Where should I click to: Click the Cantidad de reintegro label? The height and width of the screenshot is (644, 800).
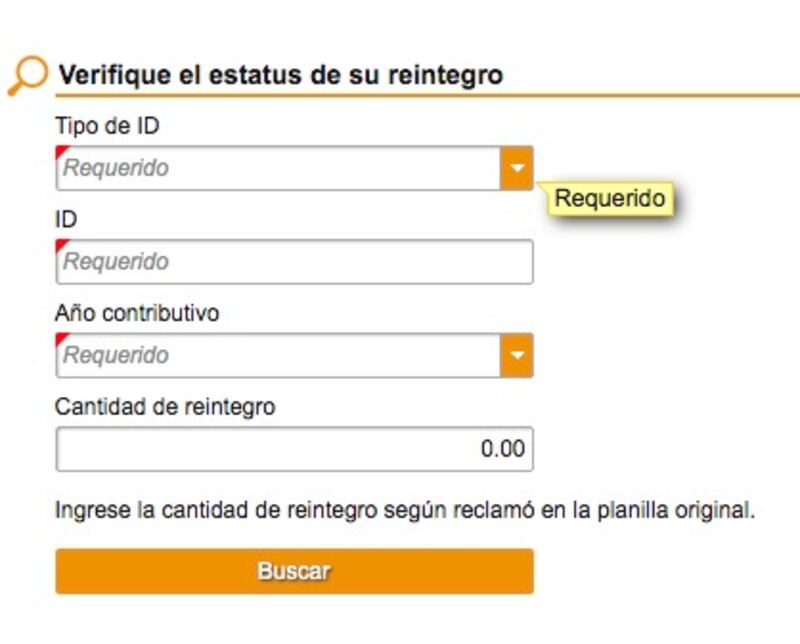[x=165, y=407]
